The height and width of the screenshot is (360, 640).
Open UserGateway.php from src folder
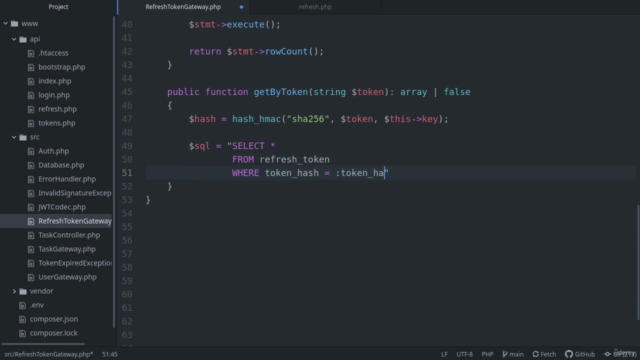tap(67, 277)
